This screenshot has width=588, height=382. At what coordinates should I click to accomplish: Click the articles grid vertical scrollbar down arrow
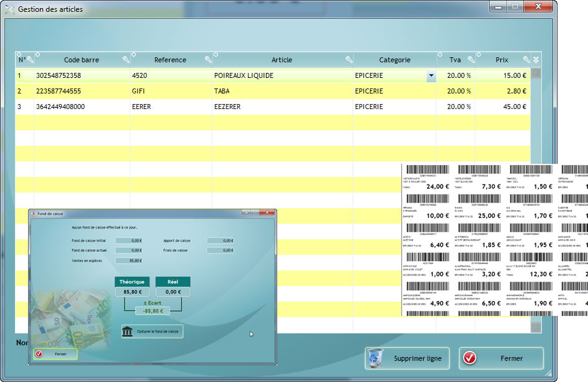click(x=536, y=327)
